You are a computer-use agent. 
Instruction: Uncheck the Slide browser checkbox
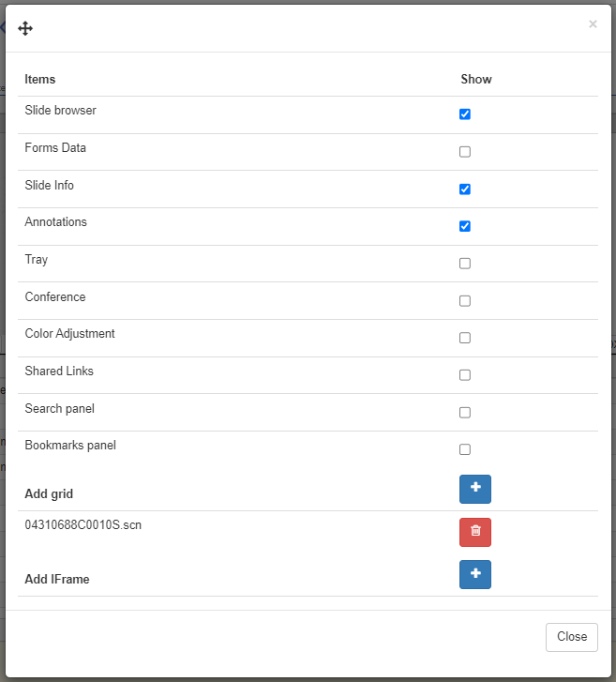tap(465, 114)
